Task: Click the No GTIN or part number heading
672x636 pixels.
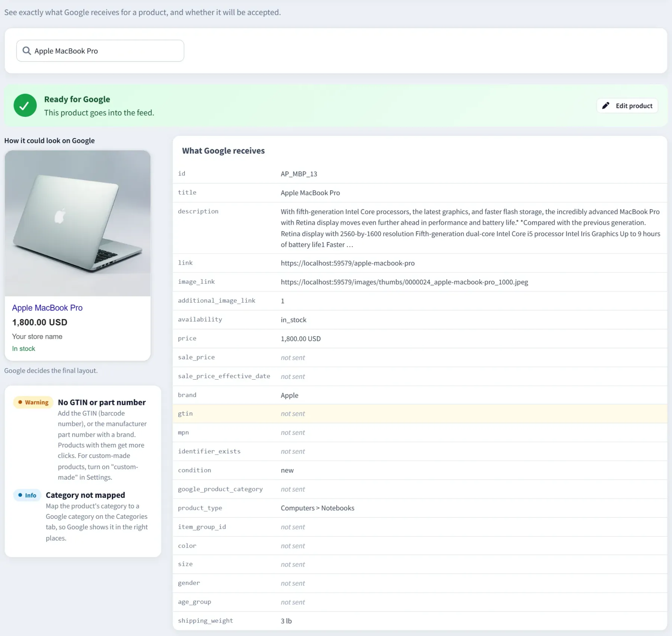Action: pyautogui.click(x=102, y=402)
